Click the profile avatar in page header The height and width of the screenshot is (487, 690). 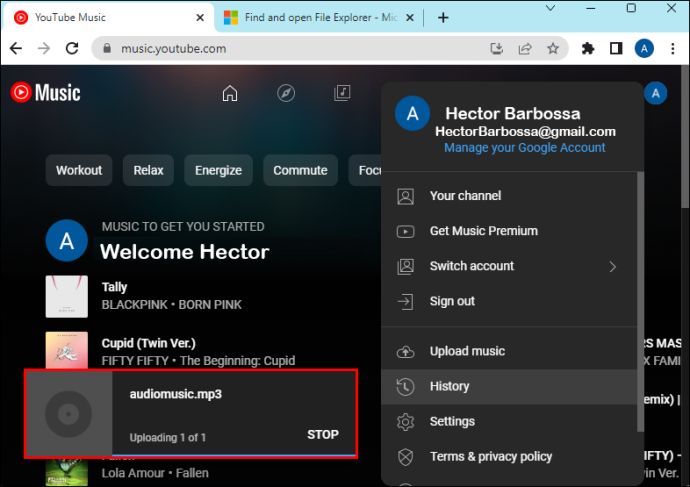pyautogui.click(x=656, y=93)
